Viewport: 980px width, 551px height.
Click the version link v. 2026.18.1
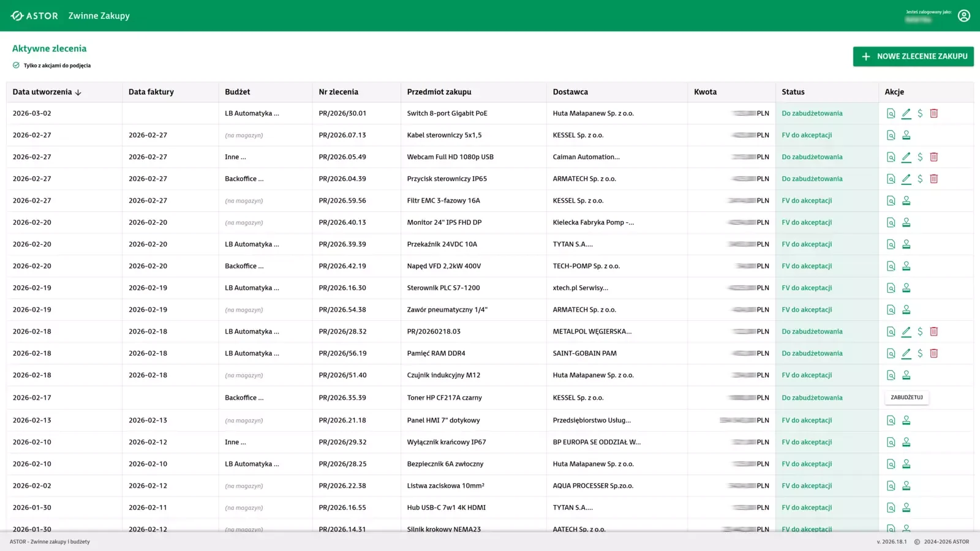[x=891, y=541]
